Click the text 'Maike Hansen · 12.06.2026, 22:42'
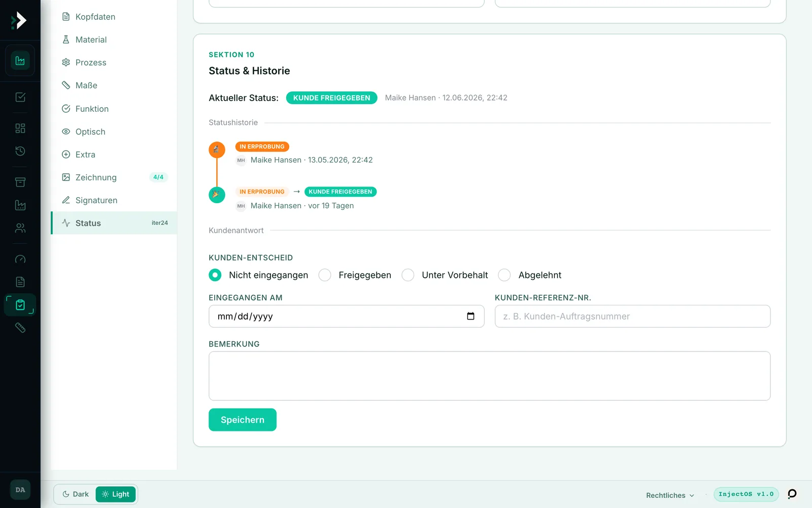 (446, 98)
